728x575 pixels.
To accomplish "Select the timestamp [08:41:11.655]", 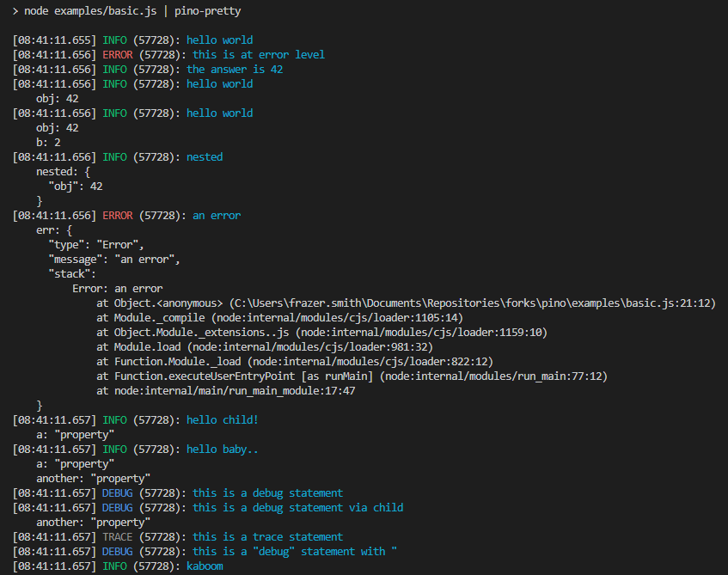I will click(x=53, y=40).
